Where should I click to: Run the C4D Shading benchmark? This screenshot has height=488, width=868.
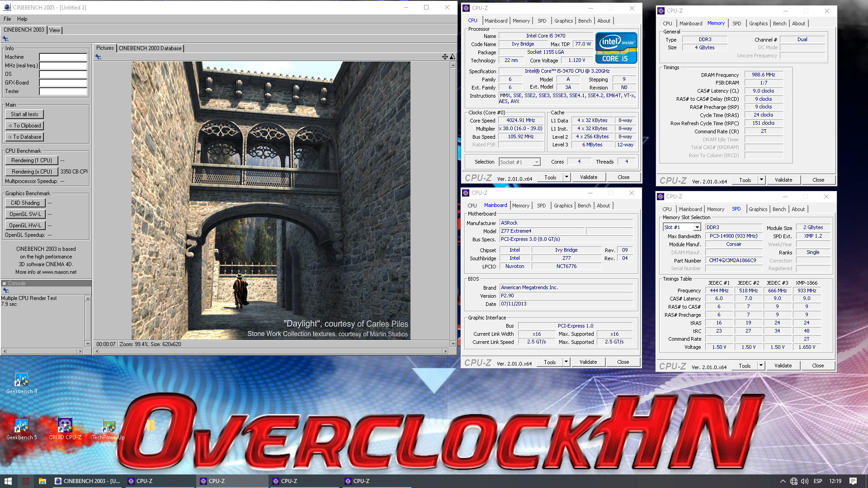click(x=25, y=203)
